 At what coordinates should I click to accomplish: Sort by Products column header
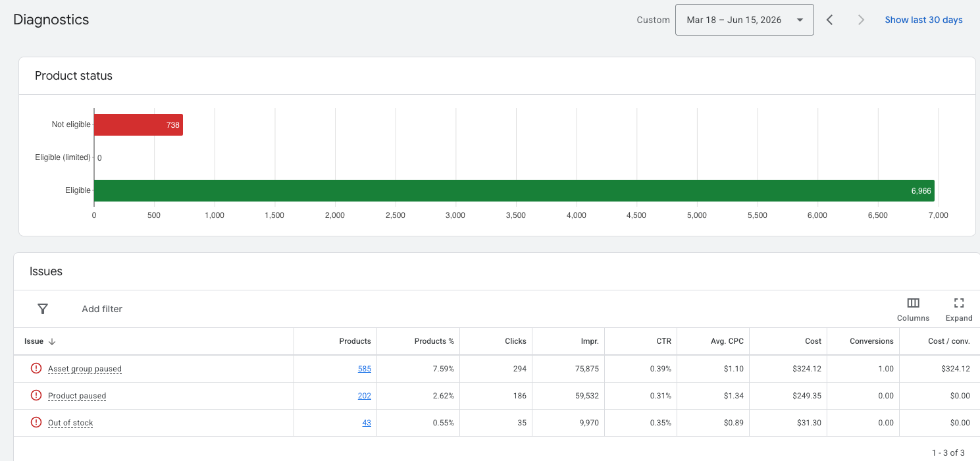[355, 341]
